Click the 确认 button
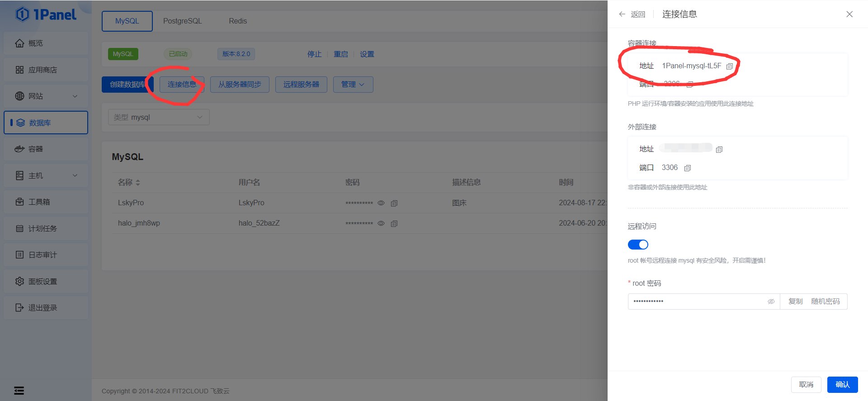The width and height of the screenshot is (868, 401). pos(843,385)
